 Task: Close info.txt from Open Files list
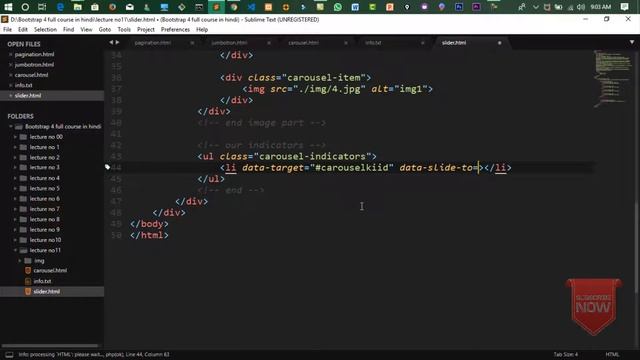(x=11, y=85)
